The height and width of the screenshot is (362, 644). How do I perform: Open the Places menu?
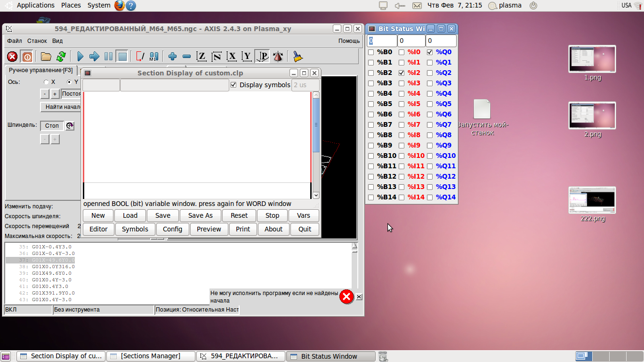(71, 5)
